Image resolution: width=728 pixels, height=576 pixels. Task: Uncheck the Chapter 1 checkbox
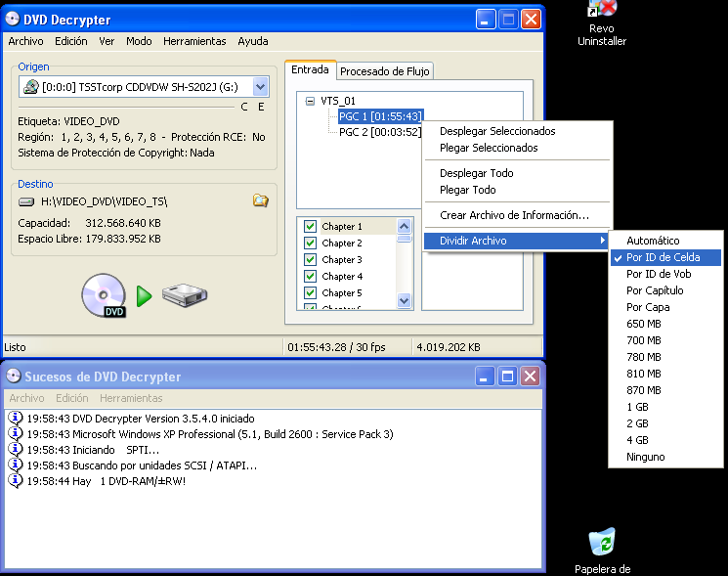pos(311,227)
